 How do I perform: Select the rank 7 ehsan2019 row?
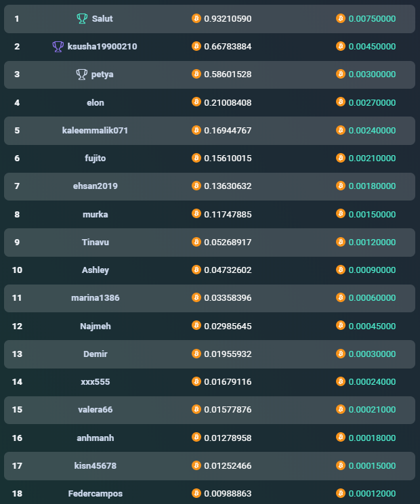point(209,186)
